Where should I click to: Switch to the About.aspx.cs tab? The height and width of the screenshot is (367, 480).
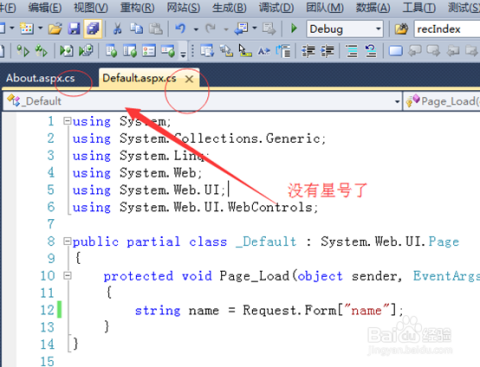pyautogui.click(x=40, y=78)
